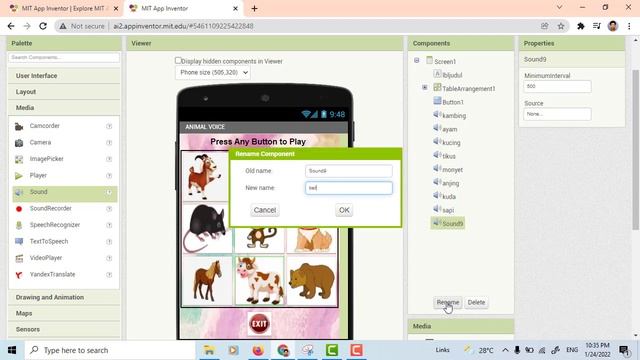Expand the Sensors palette section
640x360 pixels.
[64, 329]
